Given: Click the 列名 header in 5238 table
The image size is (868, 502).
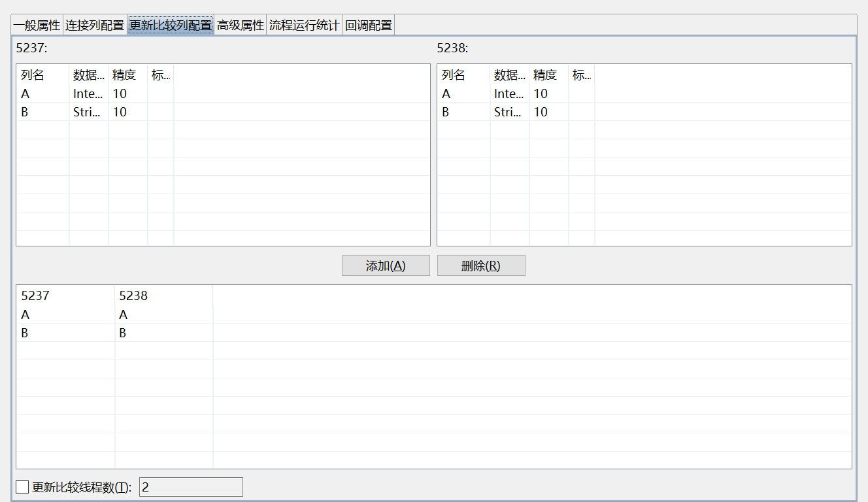Looking at the screenshot, I should point(464,75).
